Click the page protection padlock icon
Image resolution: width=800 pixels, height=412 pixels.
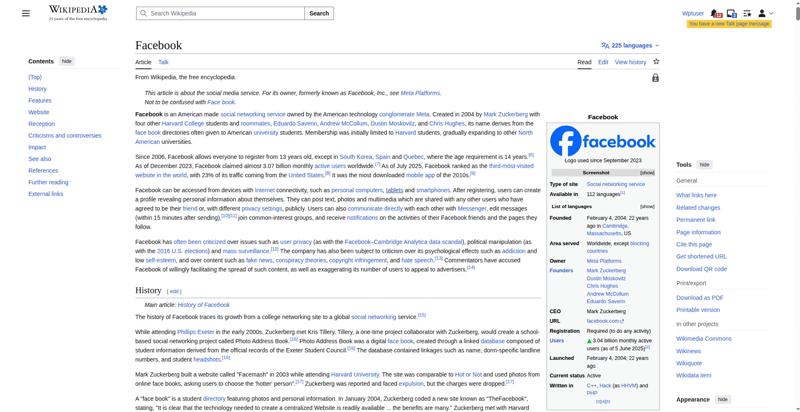coord(655,78)
